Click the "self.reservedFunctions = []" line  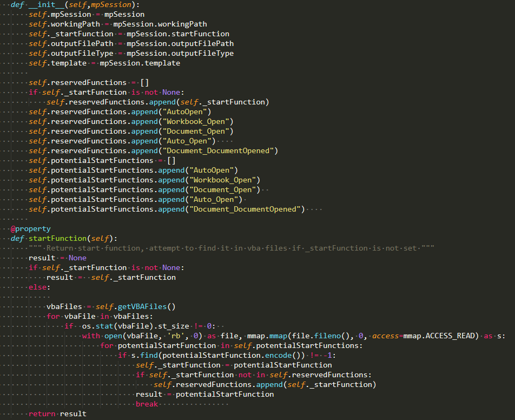pos(89,82)
